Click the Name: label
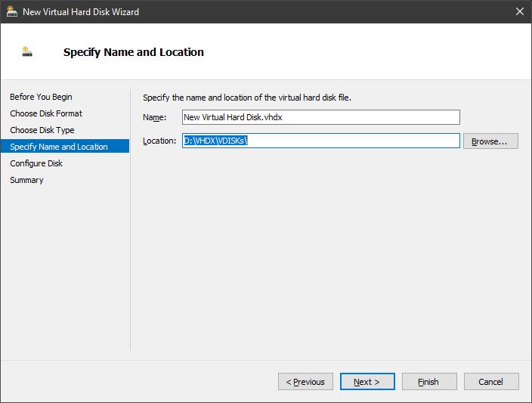The image size is (532, 403). tap(155, 117)
